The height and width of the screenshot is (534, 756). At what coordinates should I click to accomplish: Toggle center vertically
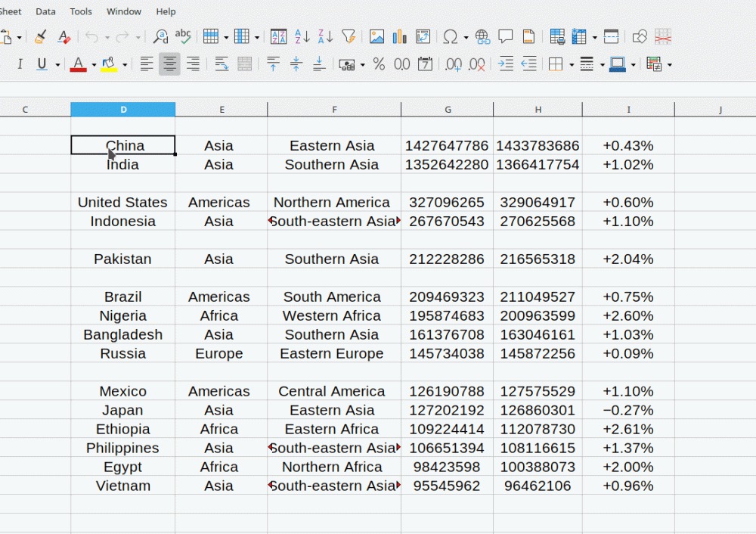coord(296,64)
